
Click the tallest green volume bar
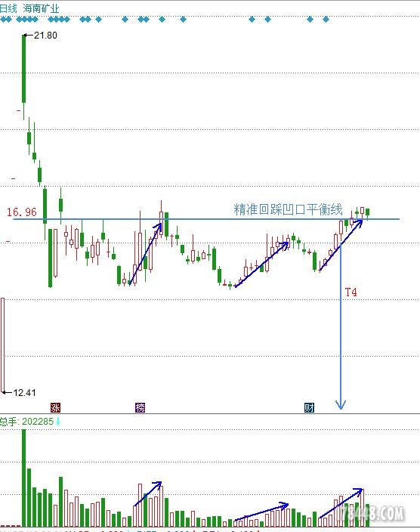(x=23, y=478)
